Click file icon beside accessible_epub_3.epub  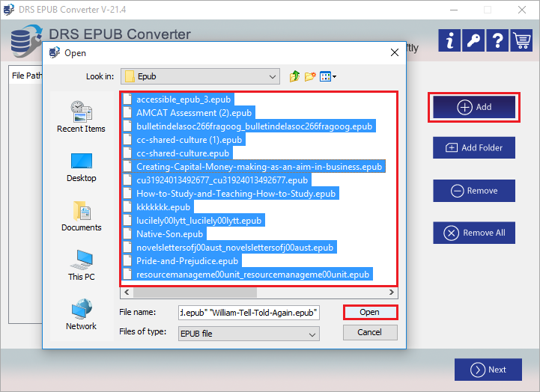127,99
